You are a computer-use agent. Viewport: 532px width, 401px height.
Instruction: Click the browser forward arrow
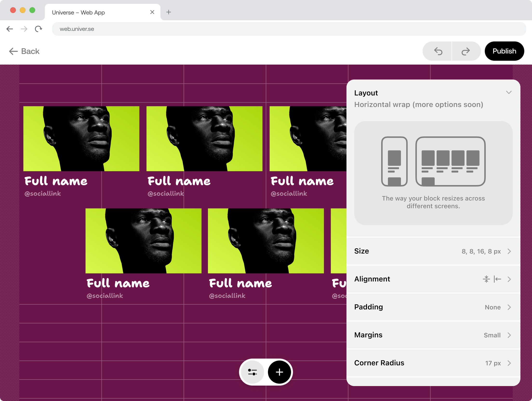(24, 29)
